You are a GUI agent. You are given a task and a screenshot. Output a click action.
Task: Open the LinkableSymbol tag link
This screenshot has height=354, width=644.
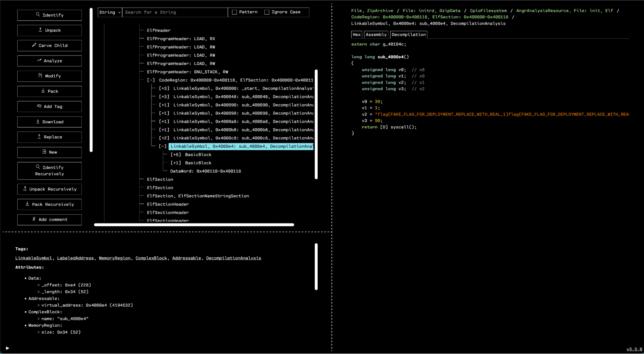point(34,258)
